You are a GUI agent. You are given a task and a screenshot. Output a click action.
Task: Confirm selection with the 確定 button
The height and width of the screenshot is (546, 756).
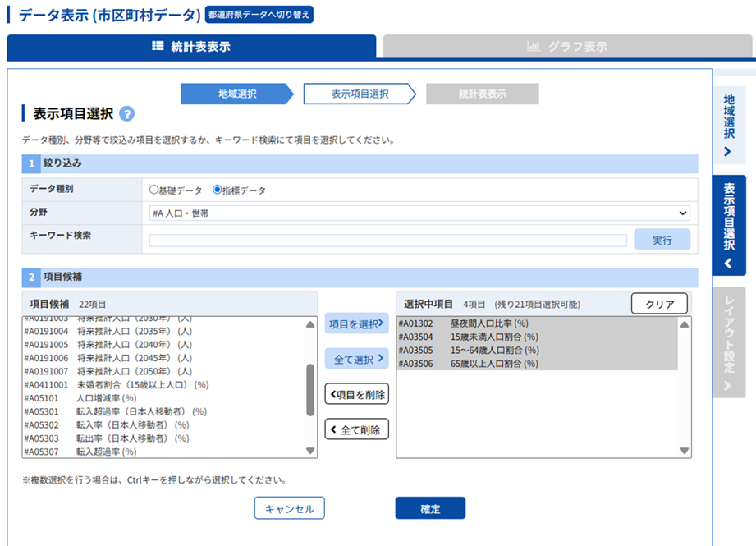tap(430, 507)
